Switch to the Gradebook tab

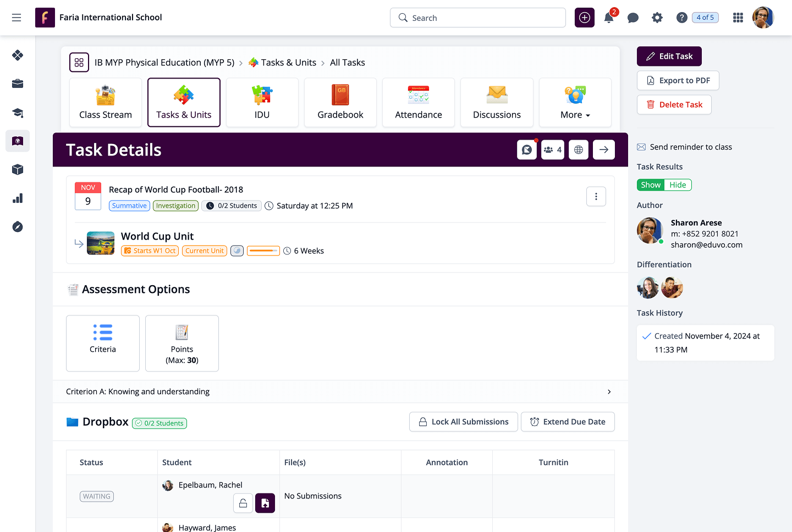click(340, 103)
